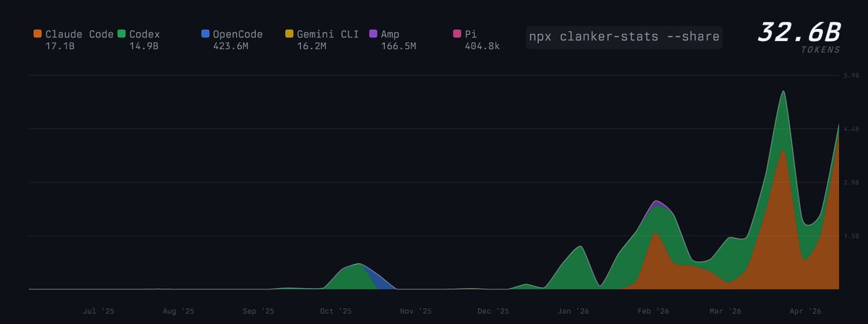Click the Jul '25 x-axis label
The width and height of the screenshot is (868, 324).
98,312
